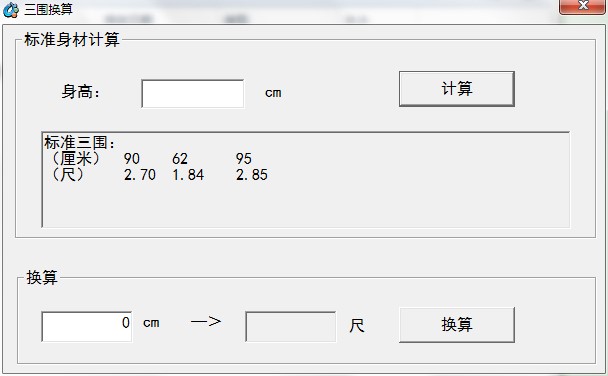Click the 换算 button

click(457, 325)
